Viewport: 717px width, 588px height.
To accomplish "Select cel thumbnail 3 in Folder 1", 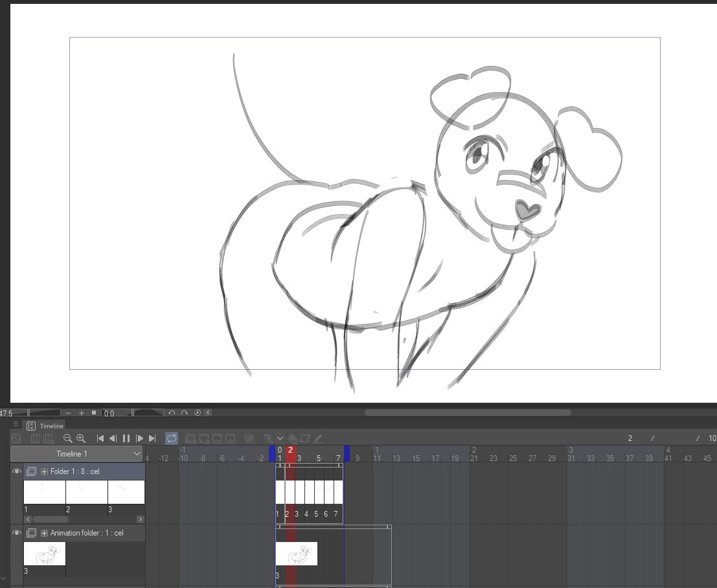I will 127,492.
